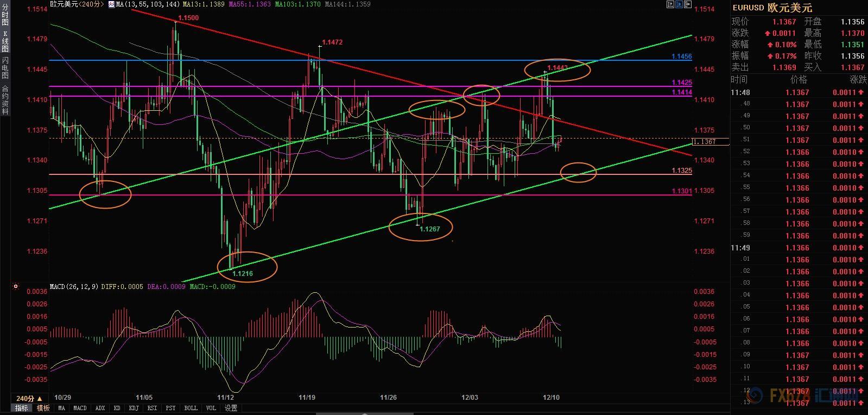Select the 模板 bottom tab
Screen dimensions: 868x415
43,408
